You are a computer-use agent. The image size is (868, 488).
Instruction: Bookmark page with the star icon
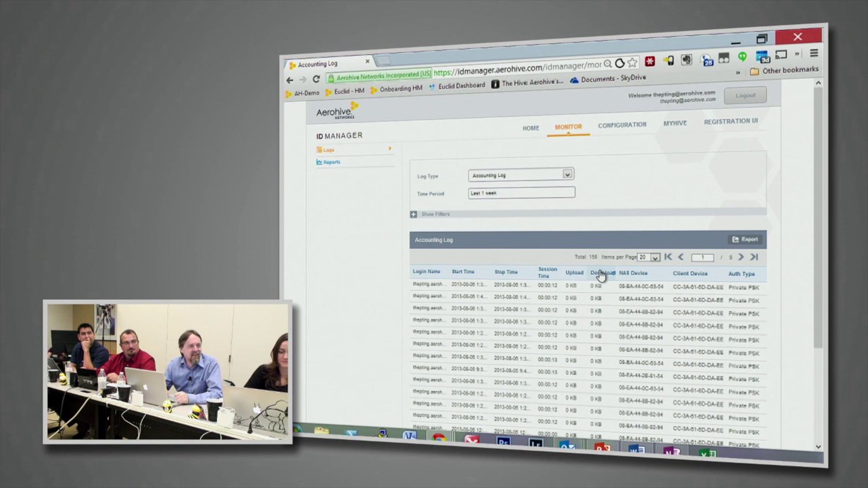pyautogui.click(x=632, y=63)
